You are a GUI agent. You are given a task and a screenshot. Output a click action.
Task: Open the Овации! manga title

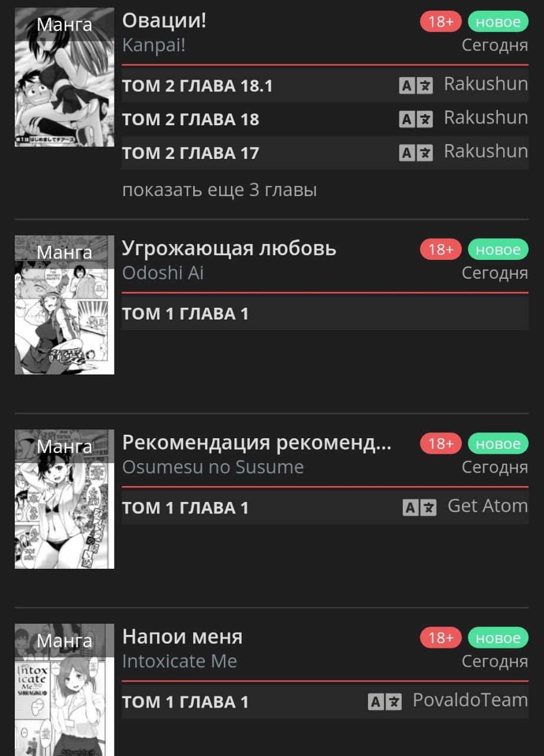(164, 21)
